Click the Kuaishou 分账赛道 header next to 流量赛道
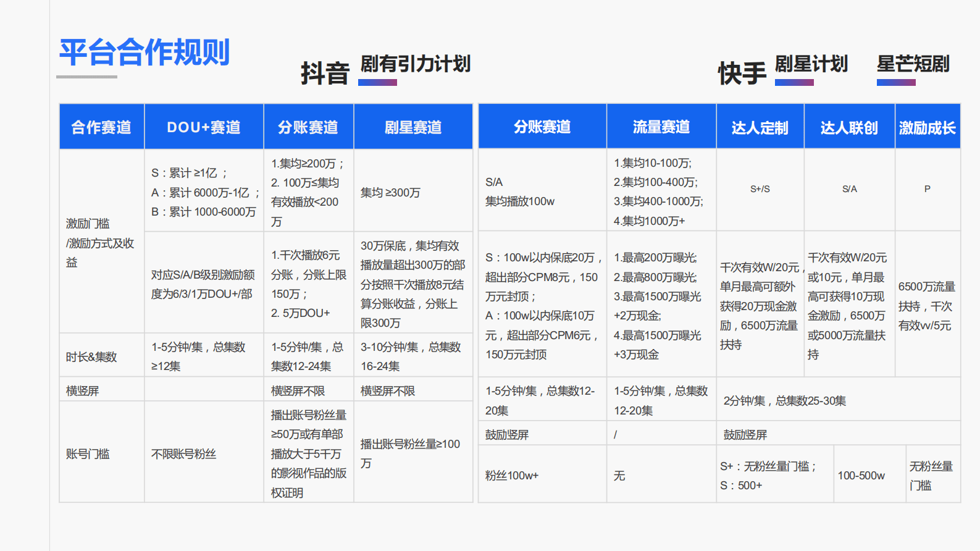Viewport: 980px width, 551px height. click(x=542, y=127)
